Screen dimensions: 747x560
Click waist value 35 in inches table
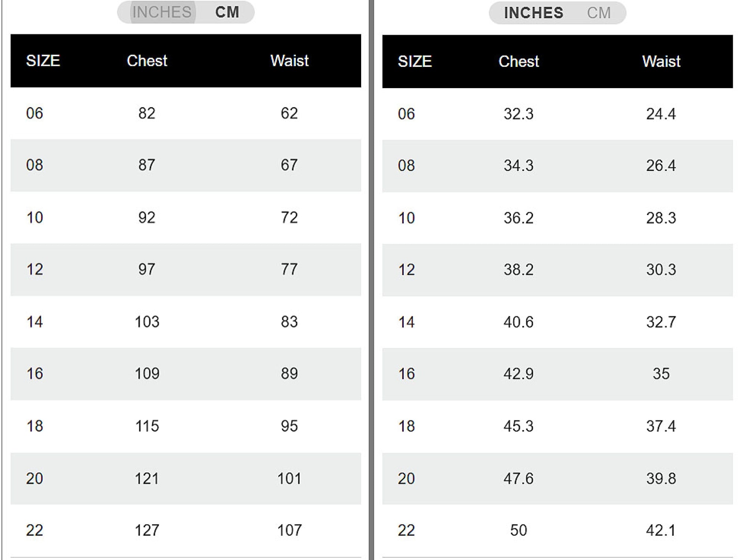(x=661, y=374)
